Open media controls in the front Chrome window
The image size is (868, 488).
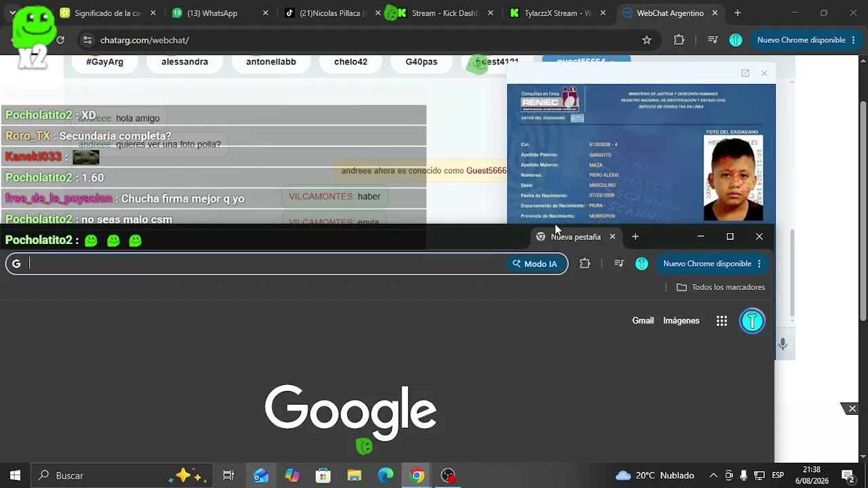tap(618, 264)
